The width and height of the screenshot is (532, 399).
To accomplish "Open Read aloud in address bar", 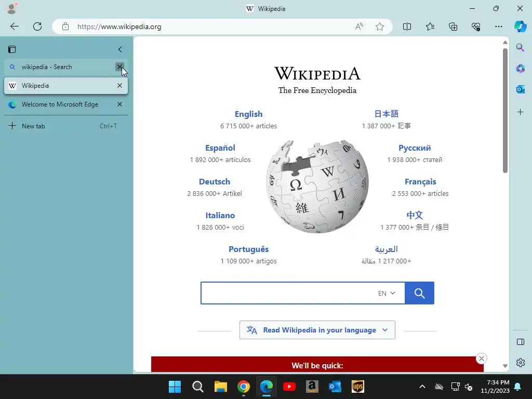I will point(359,26).
